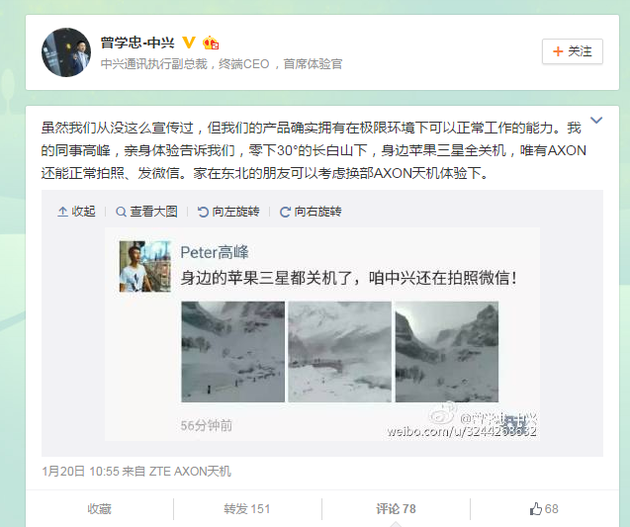The width and height of the screenshot is (630, 527).
Task: Click the third snowy mountain photo
Action: [x=447, y=352]
